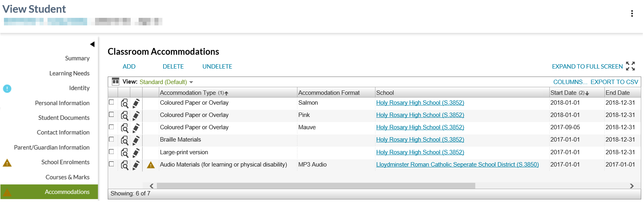Click the grid view icon beside View
The height and width of the screenshot is (203, 644).
pyautogui.click(x=116, y=82)
